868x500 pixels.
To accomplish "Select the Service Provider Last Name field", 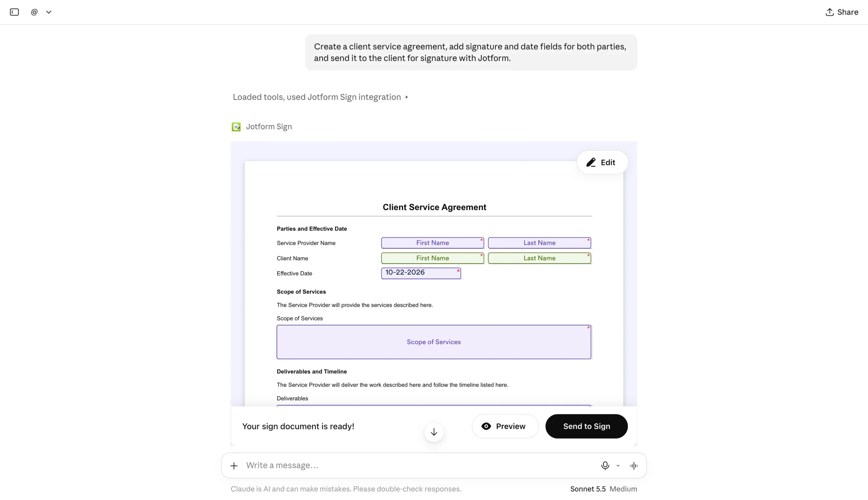I will coord(539,243).
